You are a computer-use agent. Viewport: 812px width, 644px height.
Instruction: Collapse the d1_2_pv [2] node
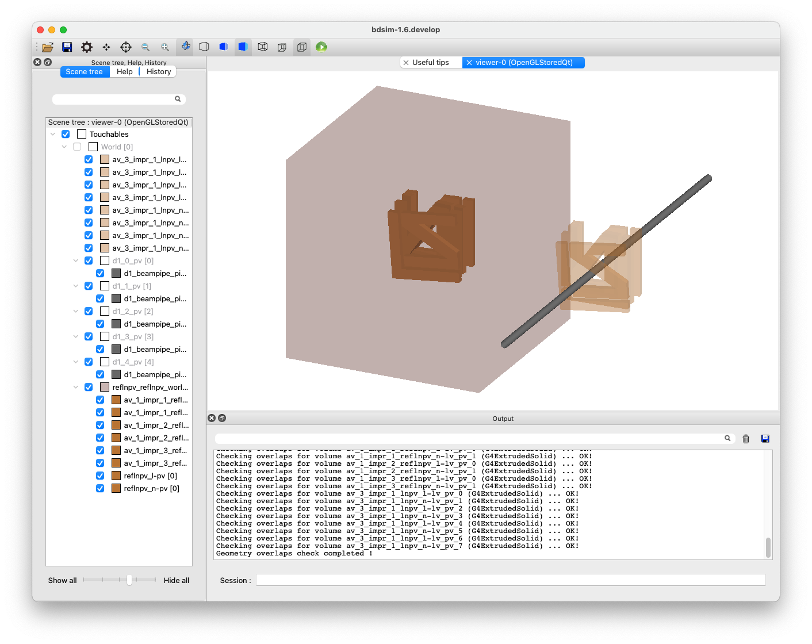click(76, 311)
